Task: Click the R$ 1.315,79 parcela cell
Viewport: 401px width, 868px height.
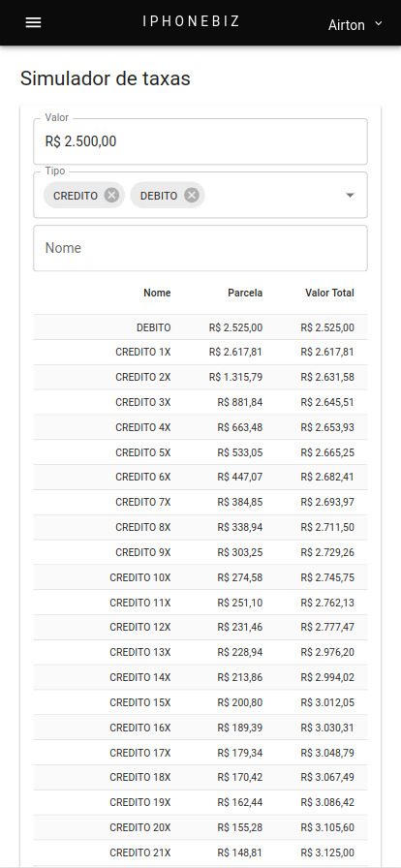Action: (x=236, y=377)
